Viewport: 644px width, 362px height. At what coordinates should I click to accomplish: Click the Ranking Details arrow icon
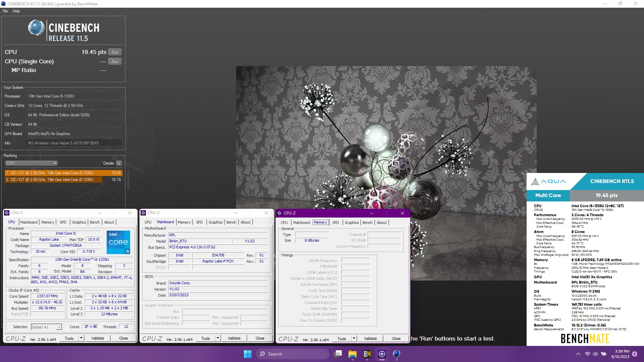point(119,163)
